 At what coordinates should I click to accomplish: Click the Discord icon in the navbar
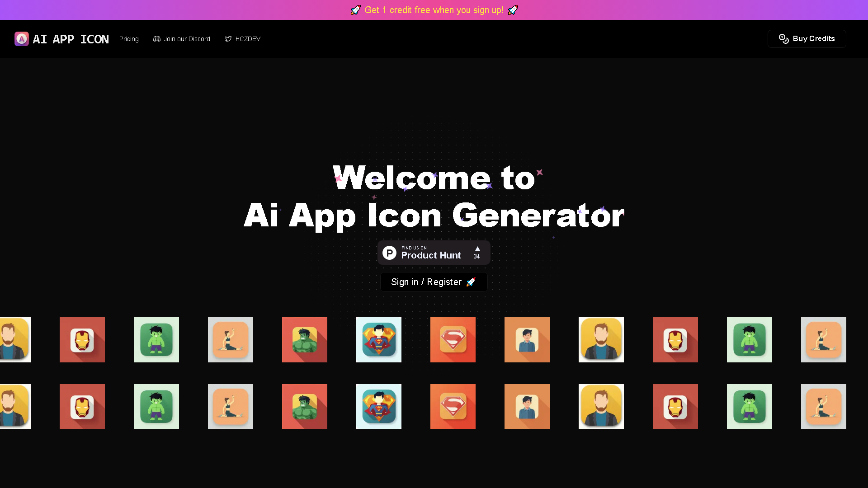pos(157,39)
